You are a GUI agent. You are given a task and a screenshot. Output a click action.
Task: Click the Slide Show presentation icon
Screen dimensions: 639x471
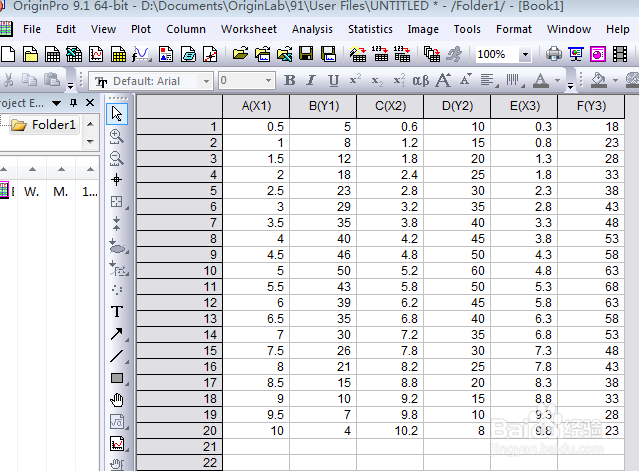click(576, 54)
